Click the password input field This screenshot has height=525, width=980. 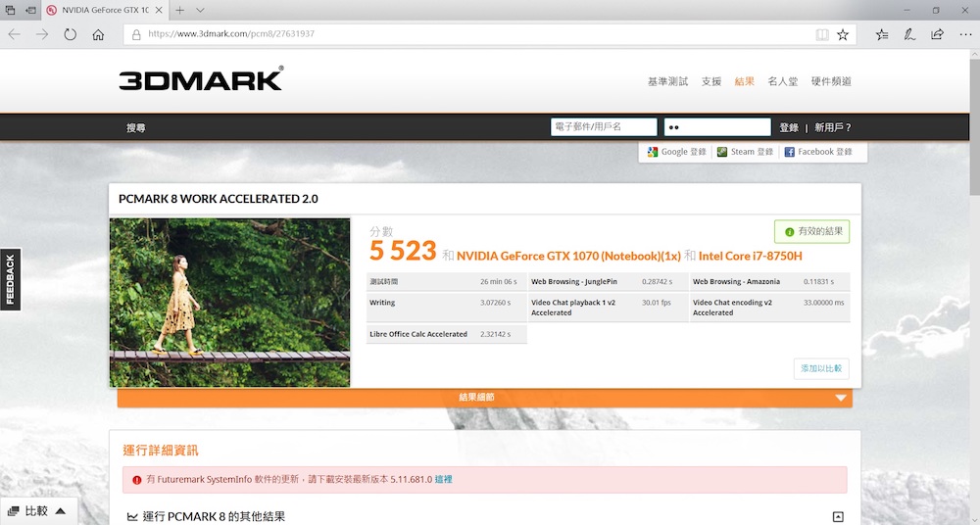click(717, 127)
